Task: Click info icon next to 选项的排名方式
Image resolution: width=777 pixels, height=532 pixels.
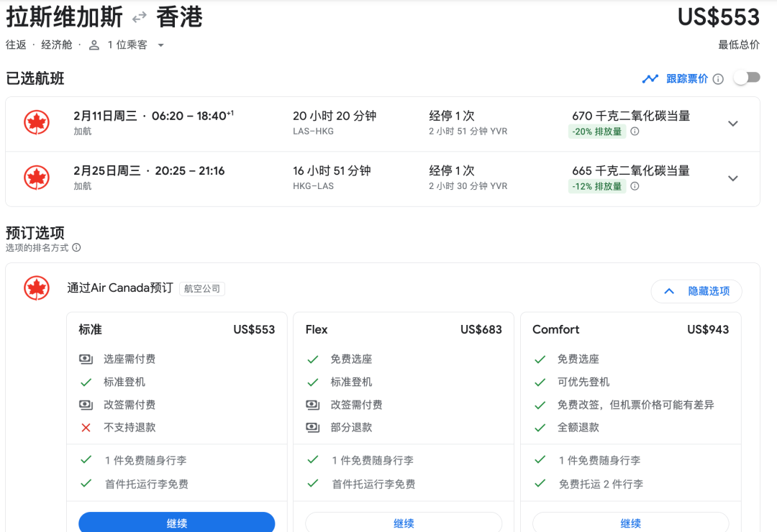Action: point(76,247)
